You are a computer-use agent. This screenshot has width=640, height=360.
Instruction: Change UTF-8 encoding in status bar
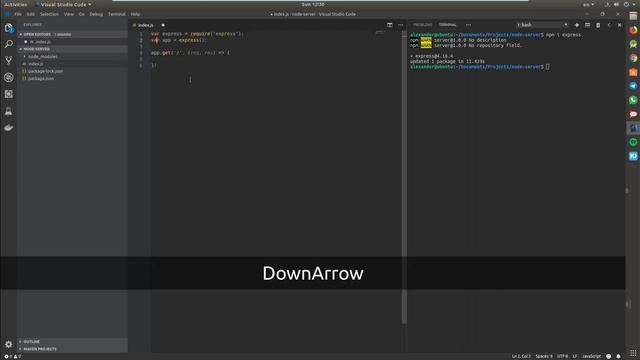pos(562,356)
